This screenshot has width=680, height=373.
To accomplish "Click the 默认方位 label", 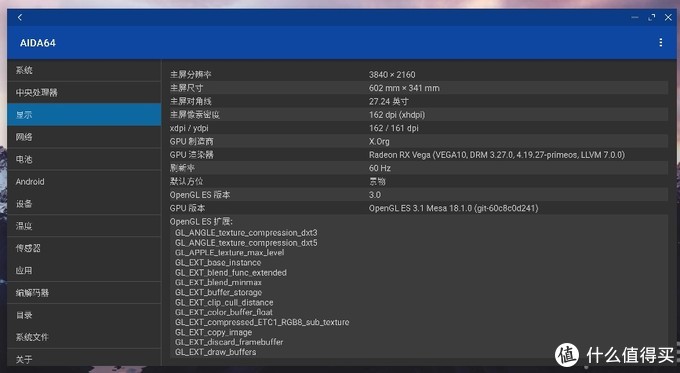I will click(x=186, y=181).
